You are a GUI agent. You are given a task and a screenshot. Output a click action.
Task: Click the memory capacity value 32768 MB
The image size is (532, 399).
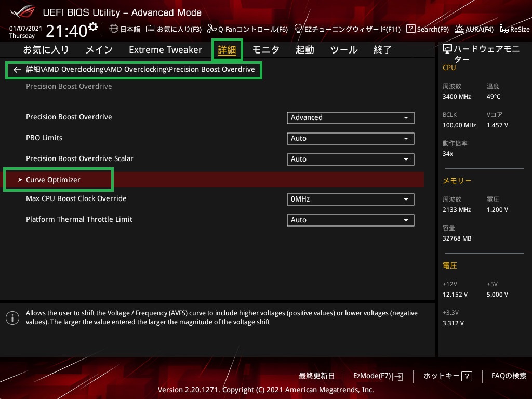tap(457, 238)
